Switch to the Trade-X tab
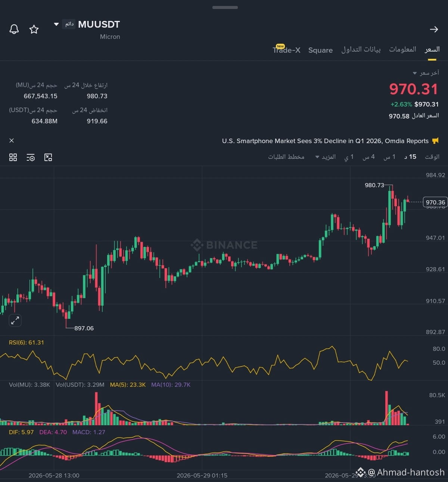 coord(286,50)
